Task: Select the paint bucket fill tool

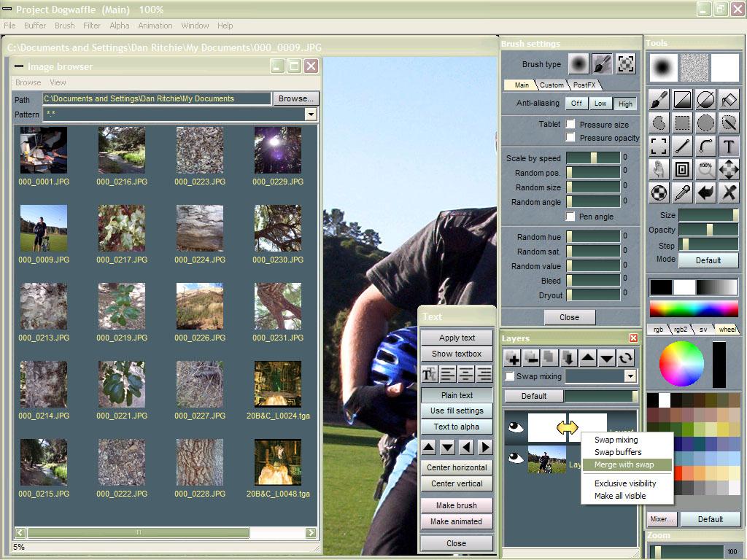Action: 728,99
